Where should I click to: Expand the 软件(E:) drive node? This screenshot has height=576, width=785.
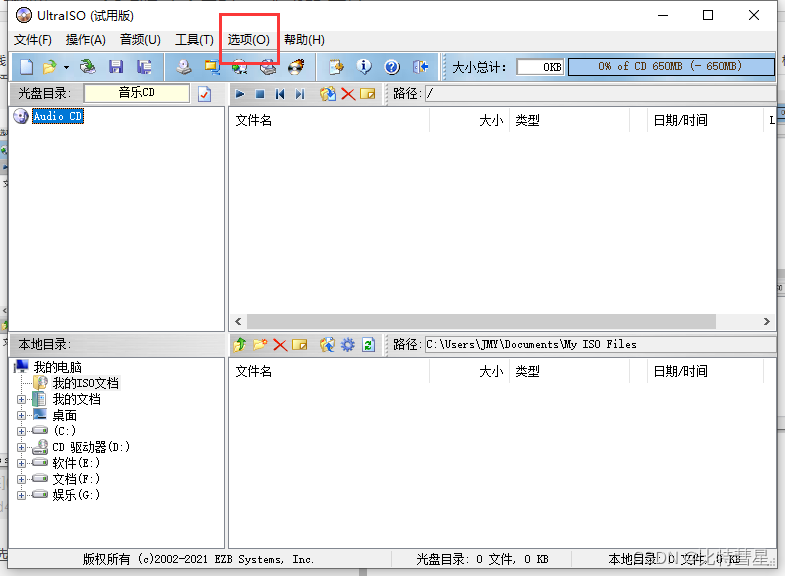point(21,463)
